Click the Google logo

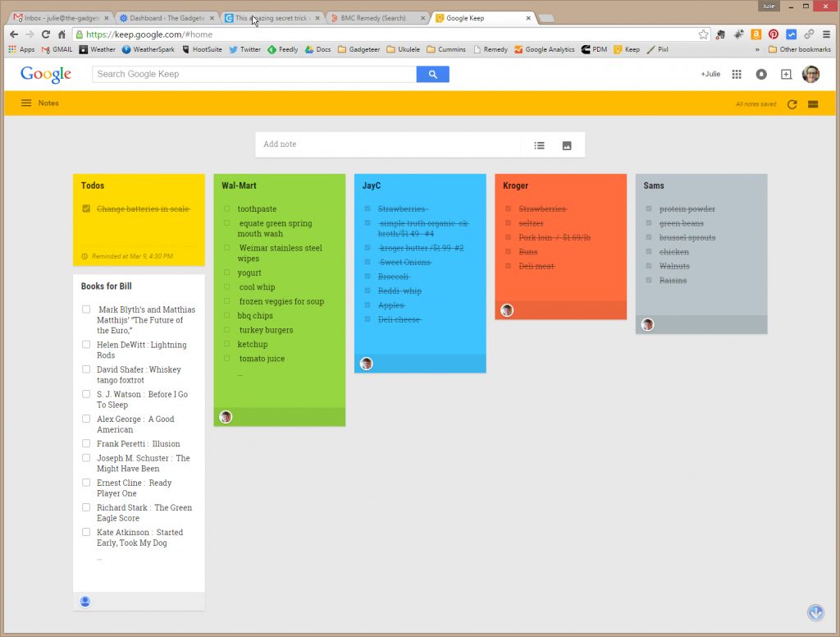[x=46, y=75]
